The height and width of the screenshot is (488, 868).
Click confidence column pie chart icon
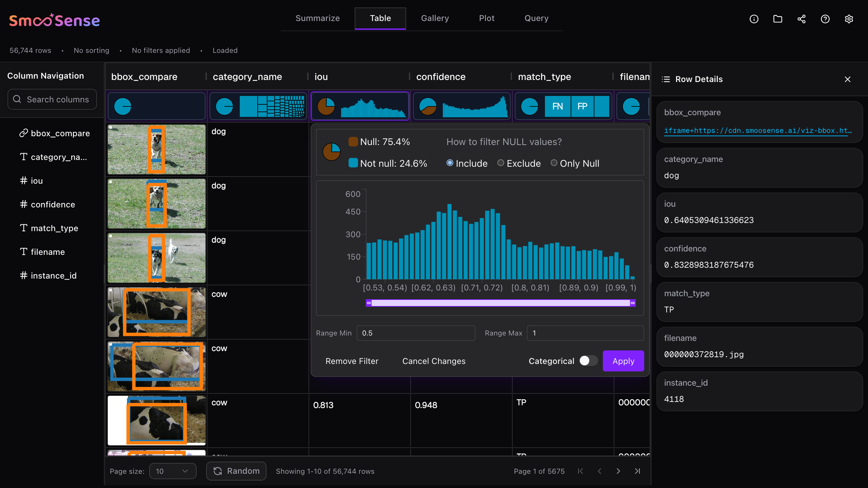tap(428, 106)
